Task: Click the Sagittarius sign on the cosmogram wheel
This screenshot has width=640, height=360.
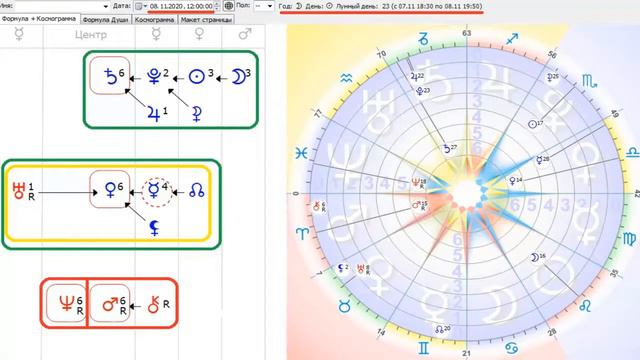Action: (x=512, y=39)
